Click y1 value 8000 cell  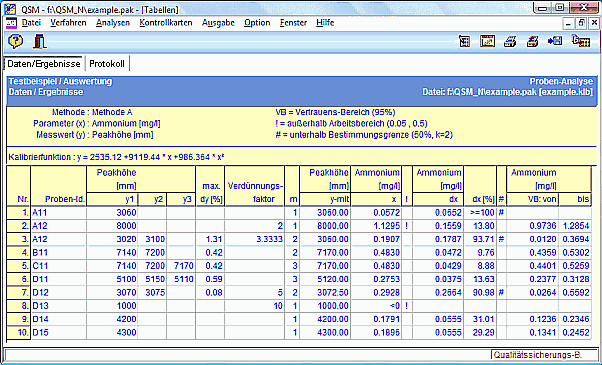112,226
